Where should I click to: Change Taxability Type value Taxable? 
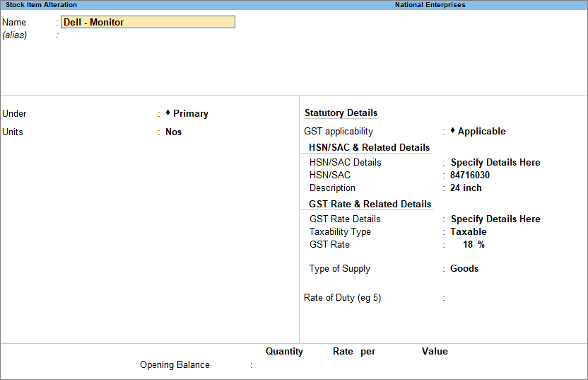click(x=469, y=231)
